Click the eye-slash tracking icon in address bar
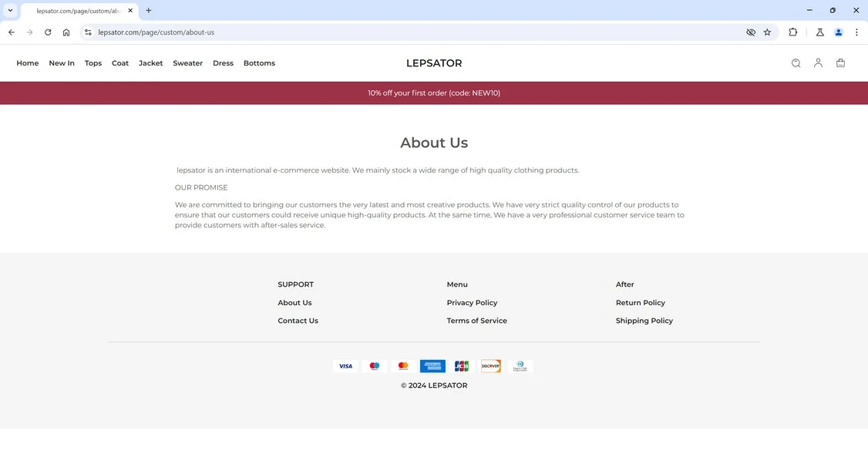This screenshot has height=464, width=868. point(751,32)
